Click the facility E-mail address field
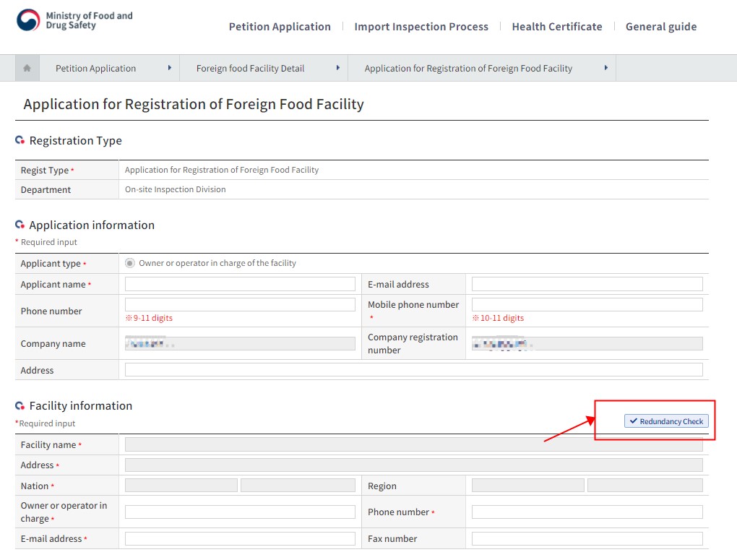737x560 pixels. [240, 538]
